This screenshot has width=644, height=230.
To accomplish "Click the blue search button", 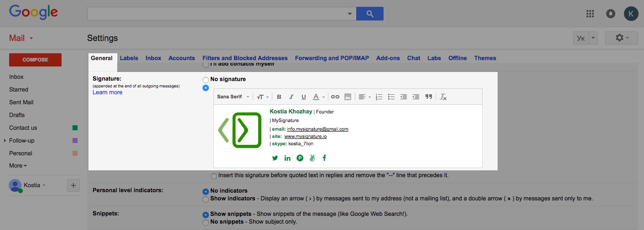I will coord(370,14).
